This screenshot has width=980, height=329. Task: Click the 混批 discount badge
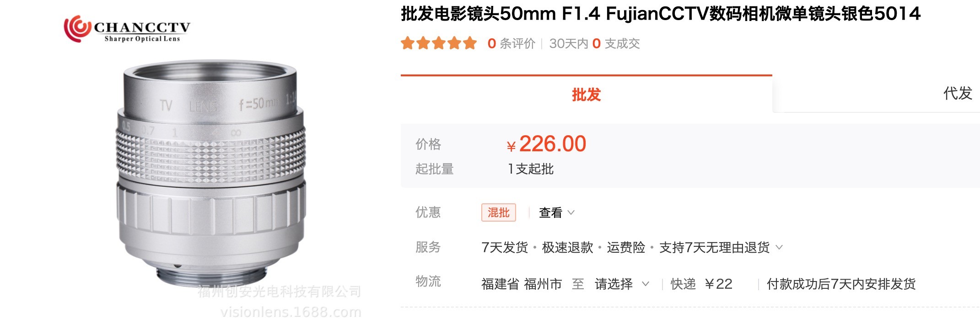498,212
